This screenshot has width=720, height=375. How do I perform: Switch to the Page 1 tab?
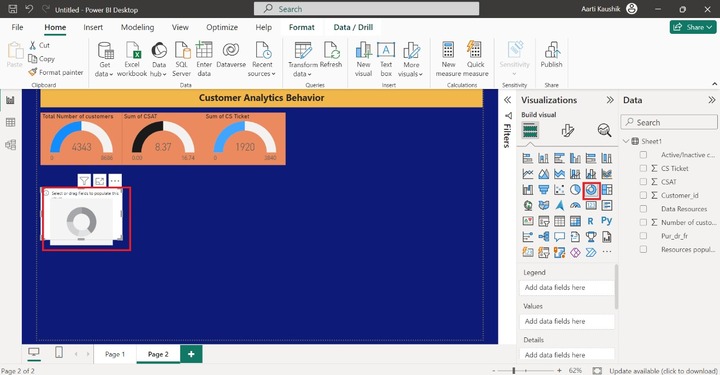[x=115, y=354]
